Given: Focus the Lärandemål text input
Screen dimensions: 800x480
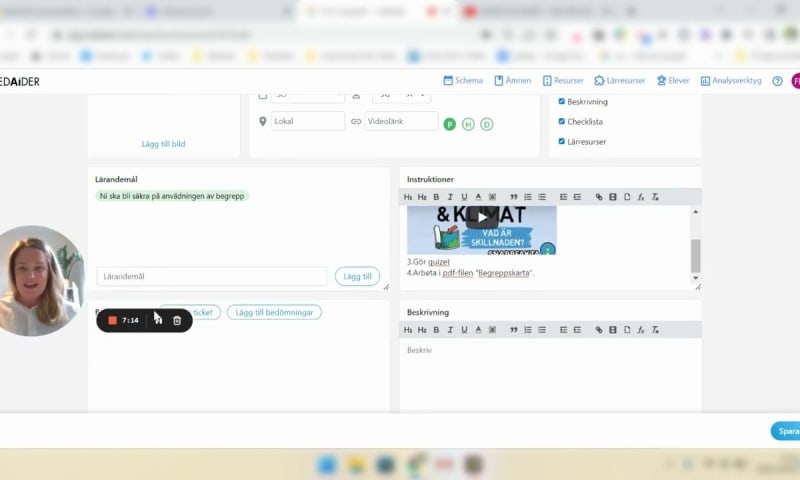Looking at the screenshot, I should click(212, 276).
